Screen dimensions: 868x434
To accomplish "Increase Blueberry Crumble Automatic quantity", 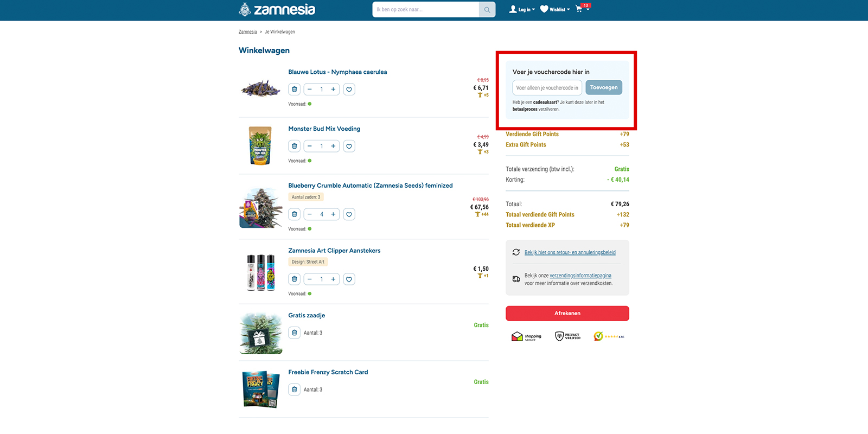I will (333, 214).
